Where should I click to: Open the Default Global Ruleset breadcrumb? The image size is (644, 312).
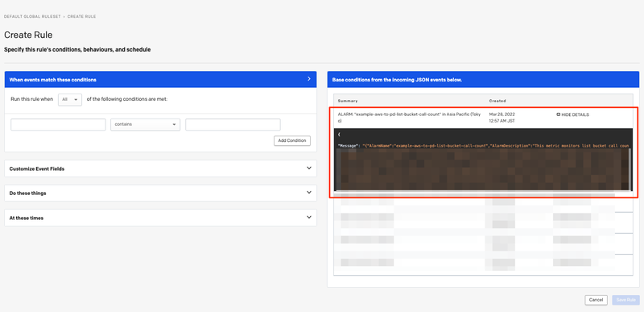32,16
